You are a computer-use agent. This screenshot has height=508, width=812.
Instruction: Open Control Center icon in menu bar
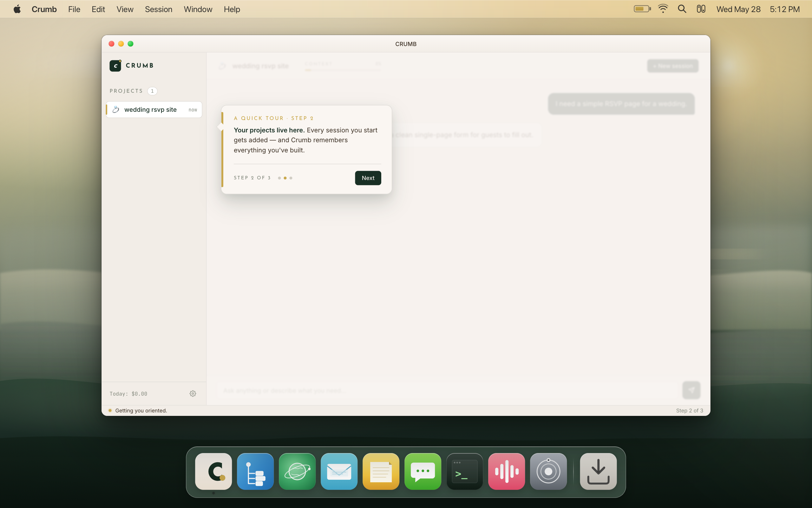tap(701, 9)
